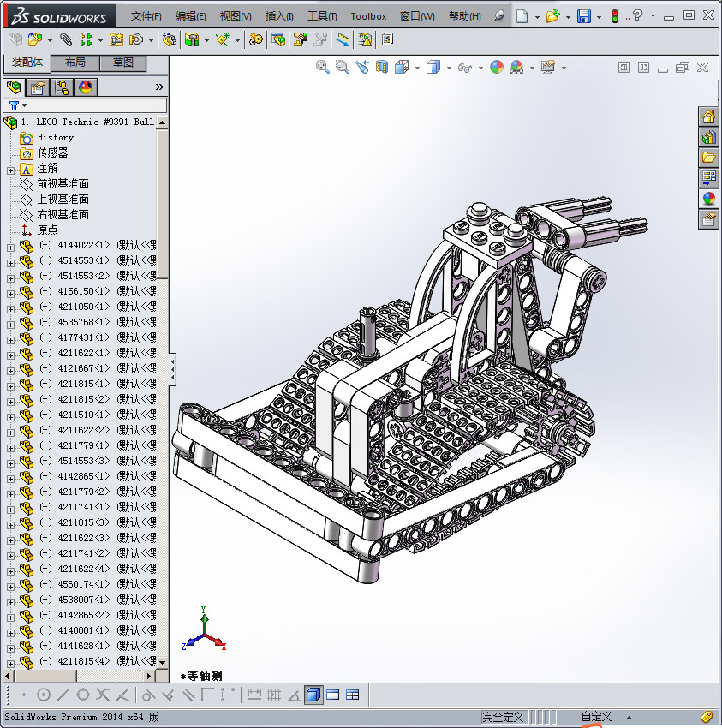Click the Display Style cube icon
722x728 pixels.
pos(433,68)
